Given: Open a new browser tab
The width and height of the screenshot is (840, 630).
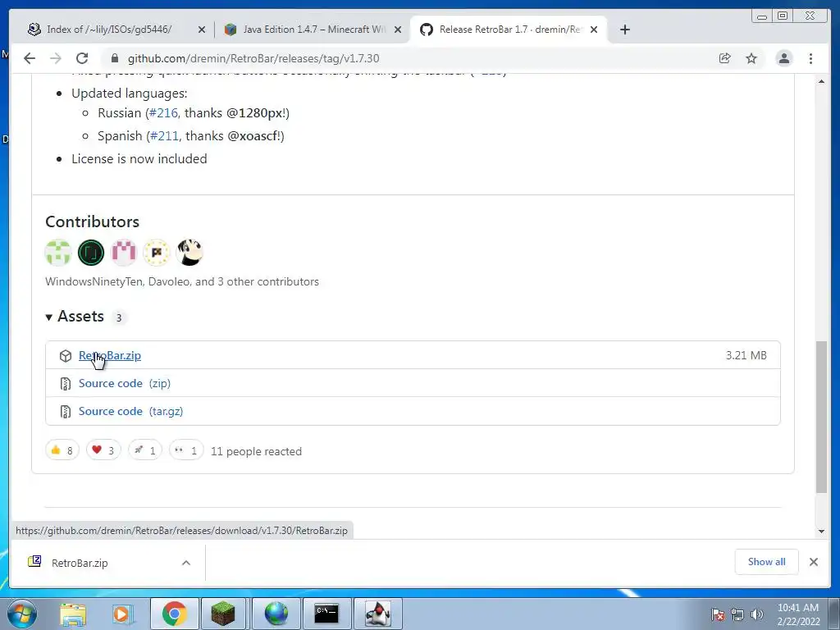Looking at the screenshot, I should pos(624,30).
